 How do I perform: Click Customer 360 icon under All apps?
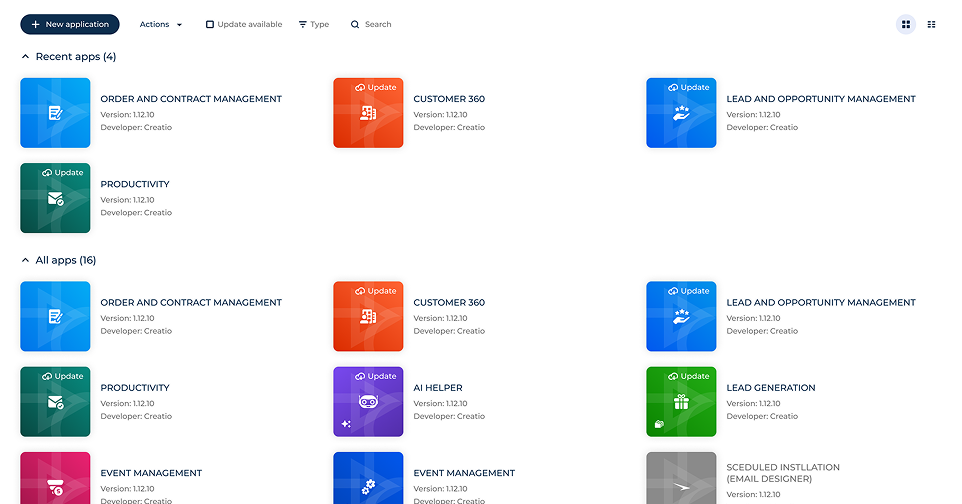(x=368, y=317)
